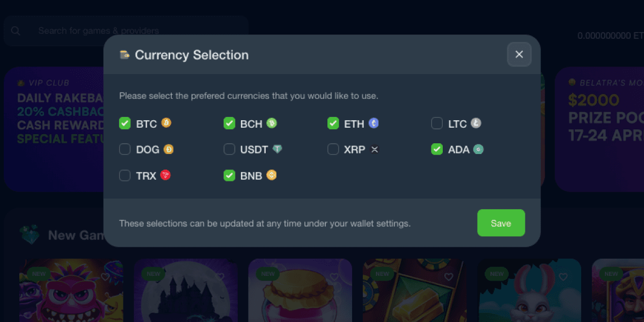Tick the USDT currency checkbox
The width and height of the screenshot is (644, 322).
coord(229,149)
